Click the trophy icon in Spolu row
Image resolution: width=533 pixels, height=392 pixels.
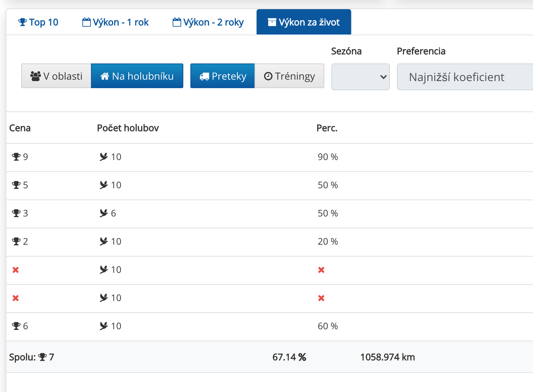[x=43, y=357]
